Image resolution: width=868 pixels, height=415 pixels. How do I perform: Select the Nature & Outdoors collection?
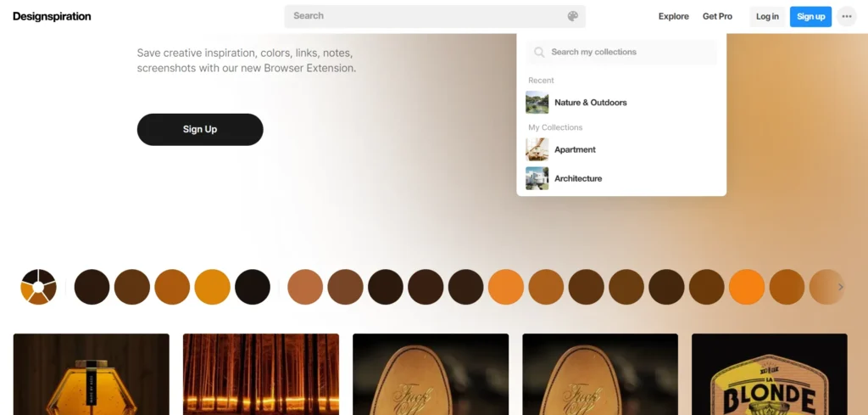coord(621,103)
